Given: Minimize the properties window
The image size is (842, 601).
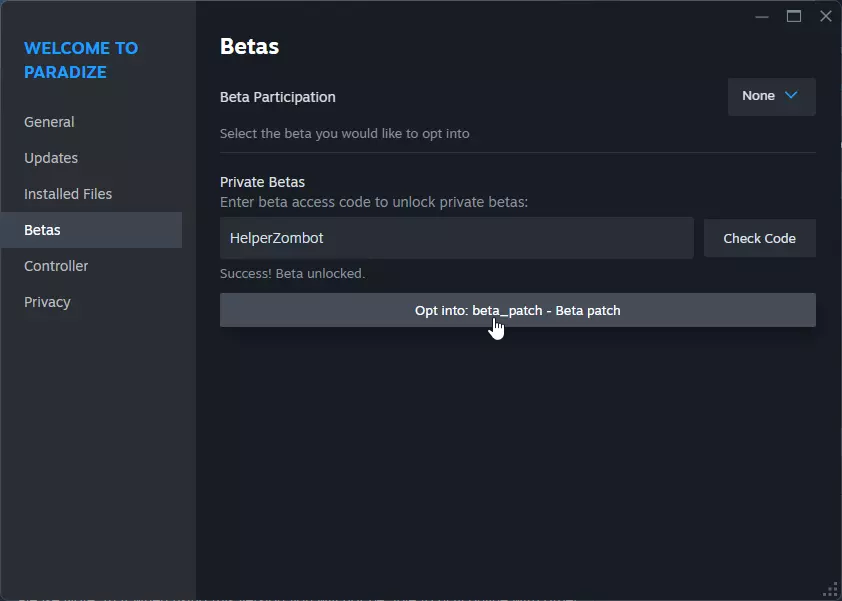Looking at the screenshot, I should click(763, 16).
